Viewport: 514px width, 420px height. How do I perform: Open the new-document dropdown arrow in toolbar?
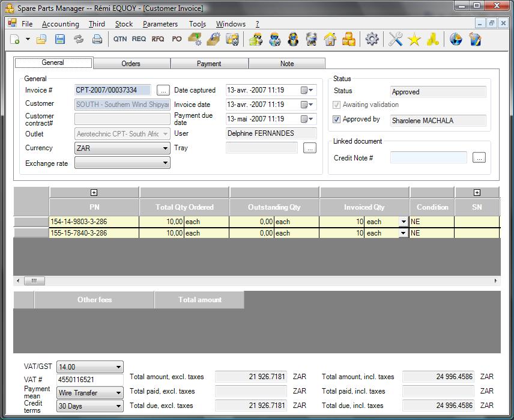(28, 40)
